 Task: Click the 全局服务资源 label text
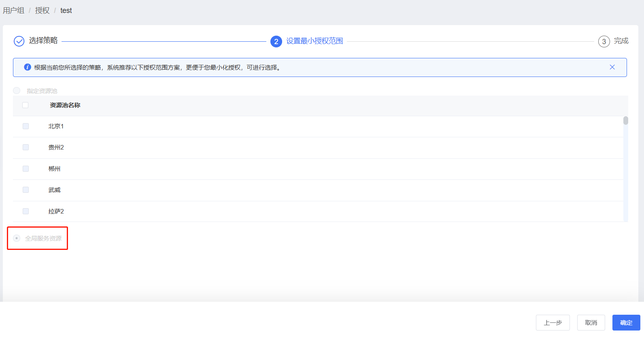(x=43, y=239)
